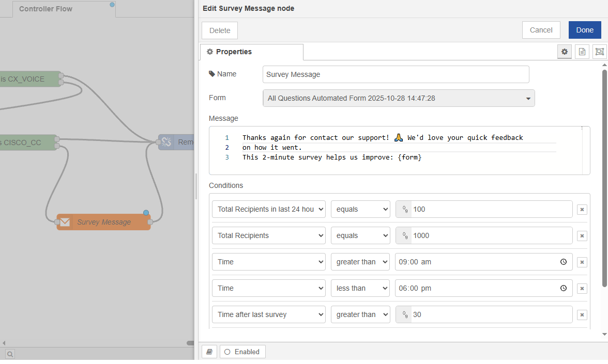Remove the Time greater than condition
Viewport: 608px width, 364px height.
pos(582,262)
